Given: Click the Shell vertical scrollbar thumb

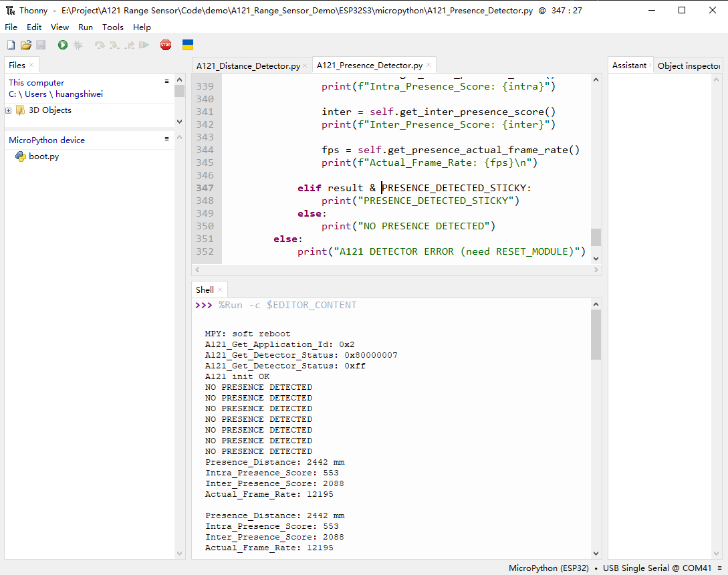Looking at the screenshot, I should tap(596, 334).
